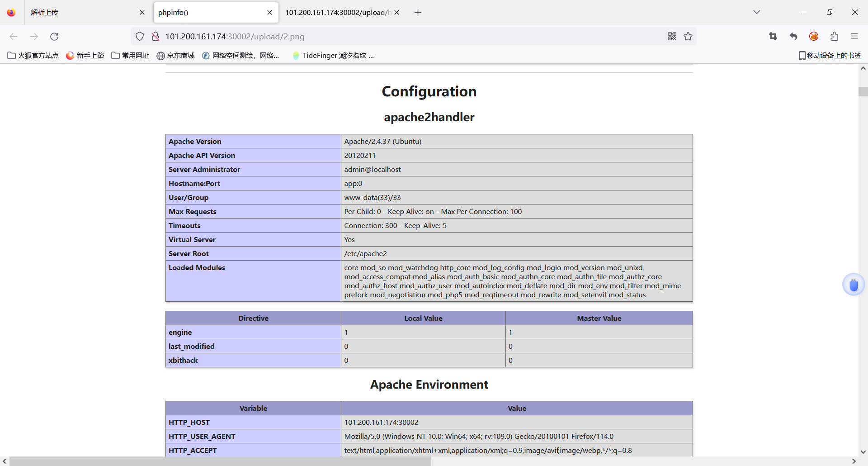Screen dimensions: 868x466
Task: Click the Firefox logo icon
Action: 11,12
